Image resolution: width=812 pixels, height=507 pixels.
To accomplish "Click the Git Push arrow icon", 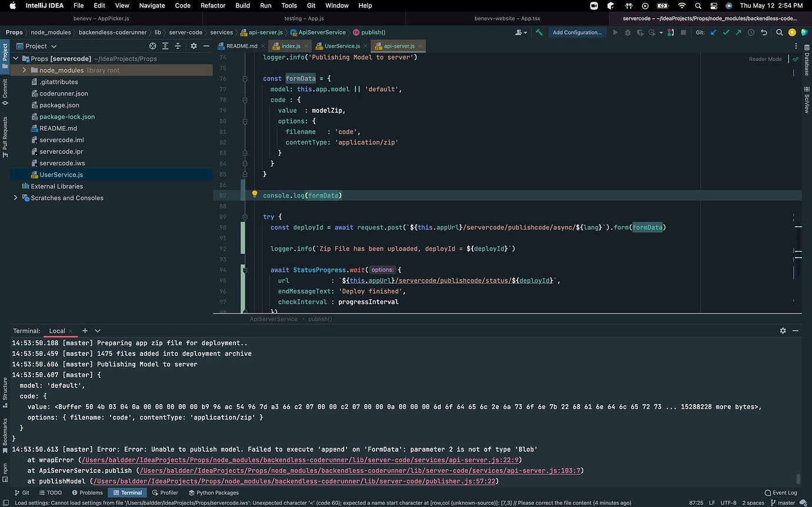I will 738,32.
